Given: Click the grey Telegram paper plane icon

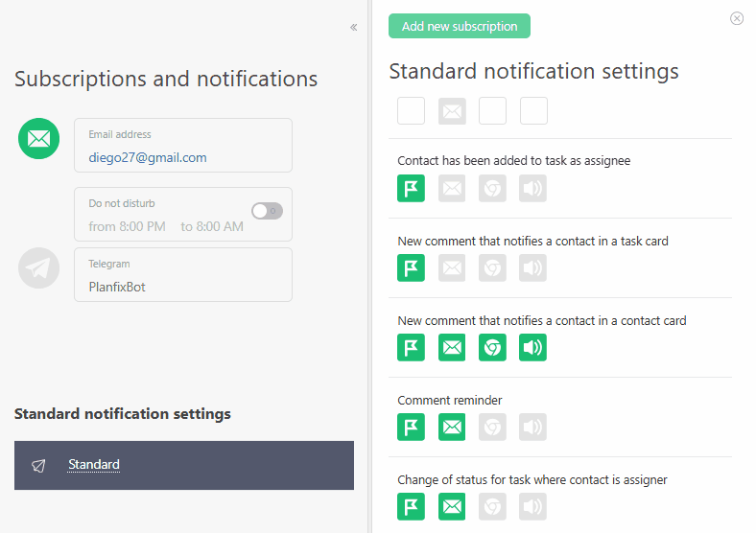Looking at the screenshot, I should point(38,268).
